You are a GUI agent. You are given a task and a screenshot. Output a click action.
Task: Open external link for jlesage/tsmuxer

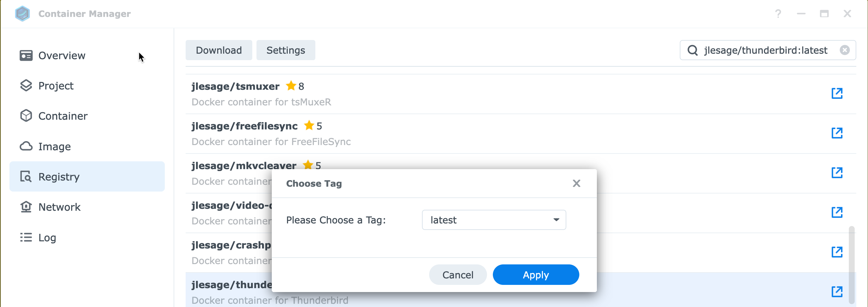(837, 93)
